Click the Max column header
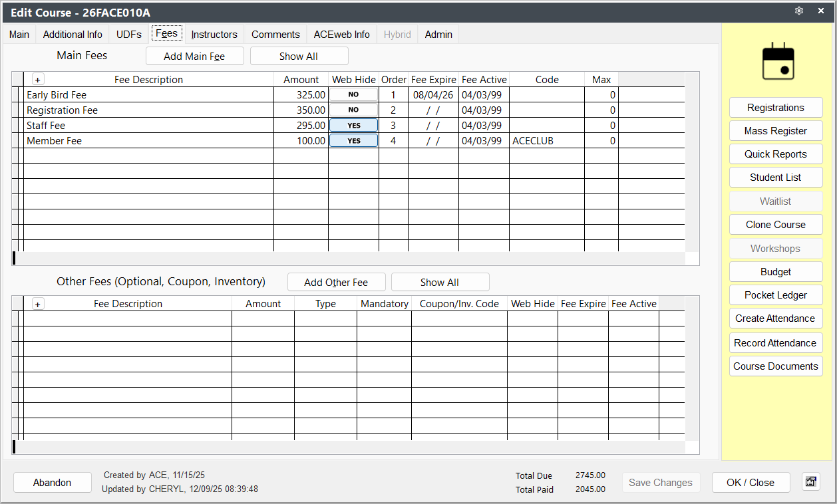837x504 pixels. 601,80
